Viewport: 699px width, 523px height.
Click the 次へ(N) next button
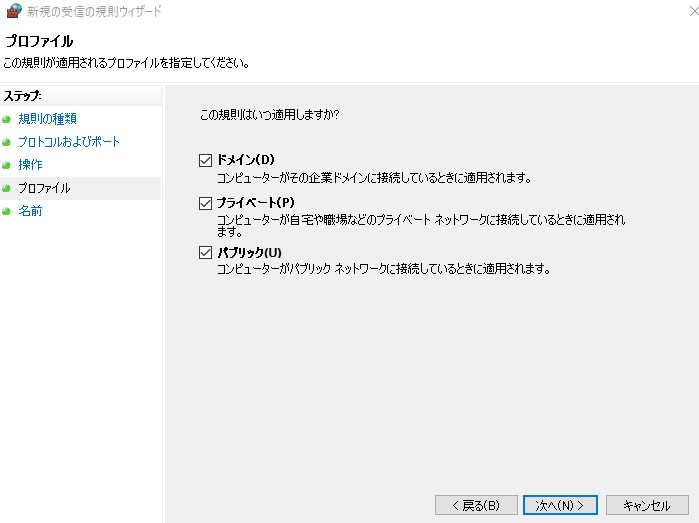[x=560, y=505]
